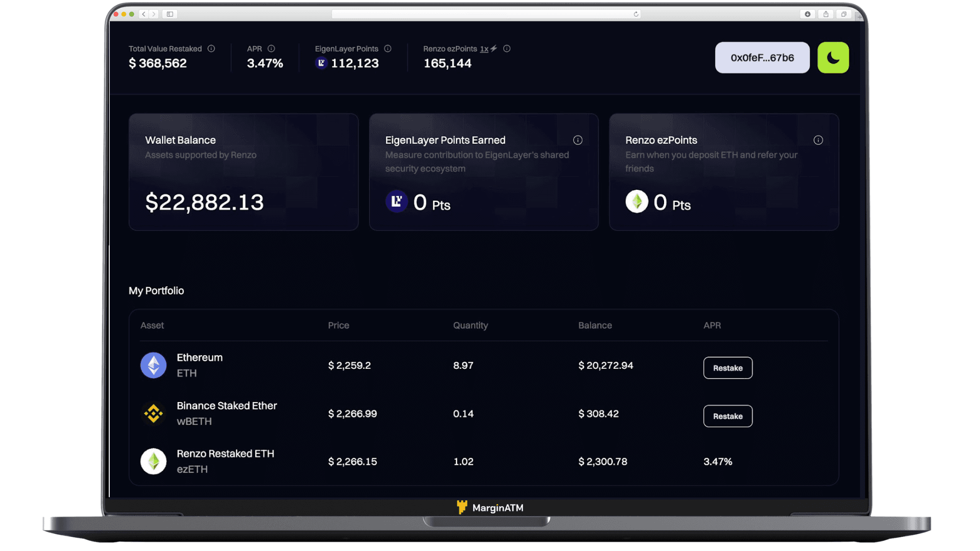Click the ezETH balance $ 2,300.78
This screenshot has width=980, height=551.
tap(603, 462)
